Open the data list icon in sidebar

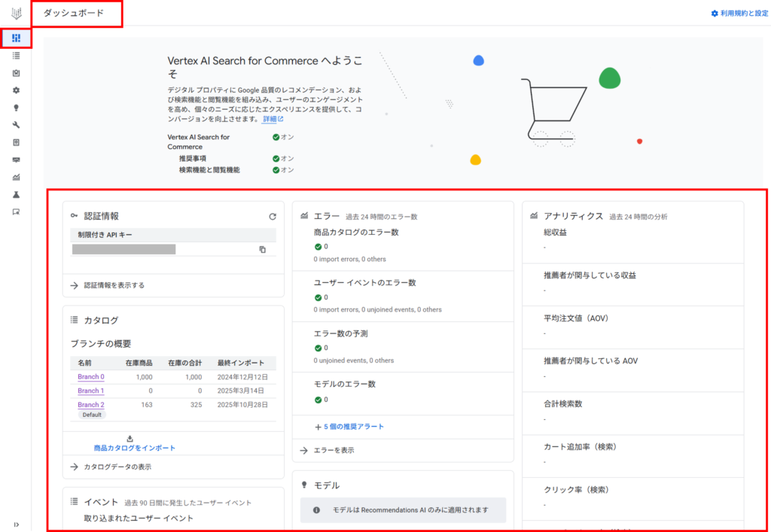pos(17,56)
